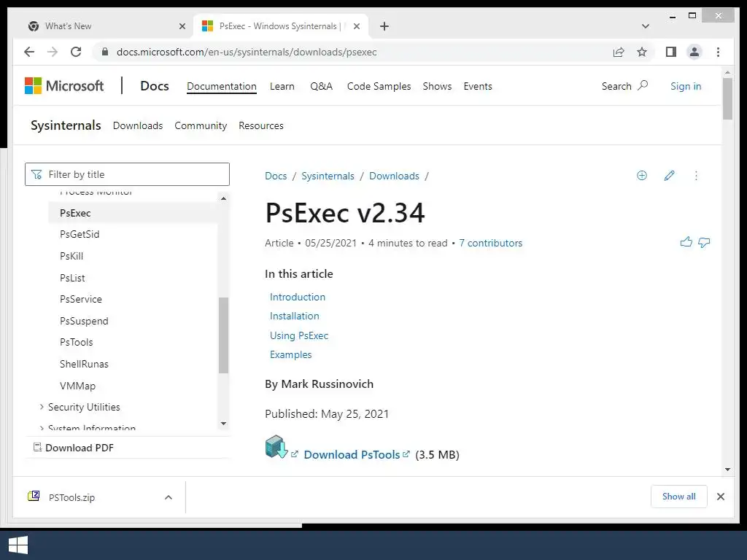Focus the Filter by title field
747x560 pixels.
(127, 174)
